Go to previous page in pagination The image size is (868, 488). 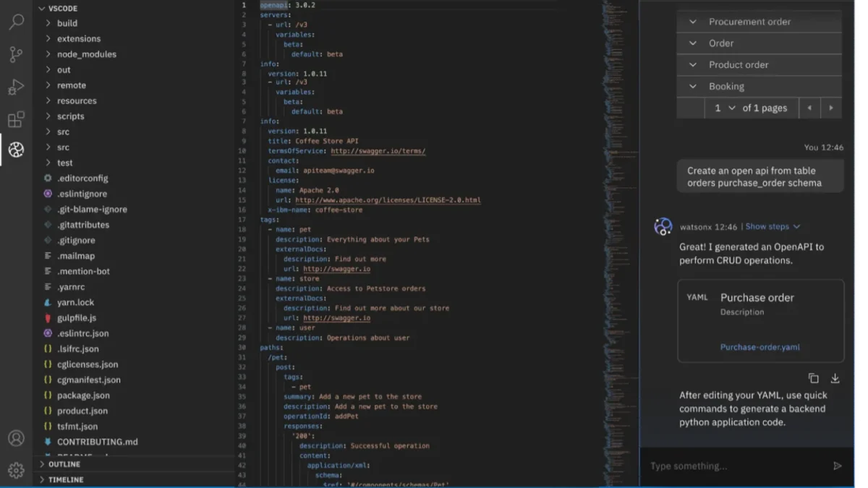[809, 108]
